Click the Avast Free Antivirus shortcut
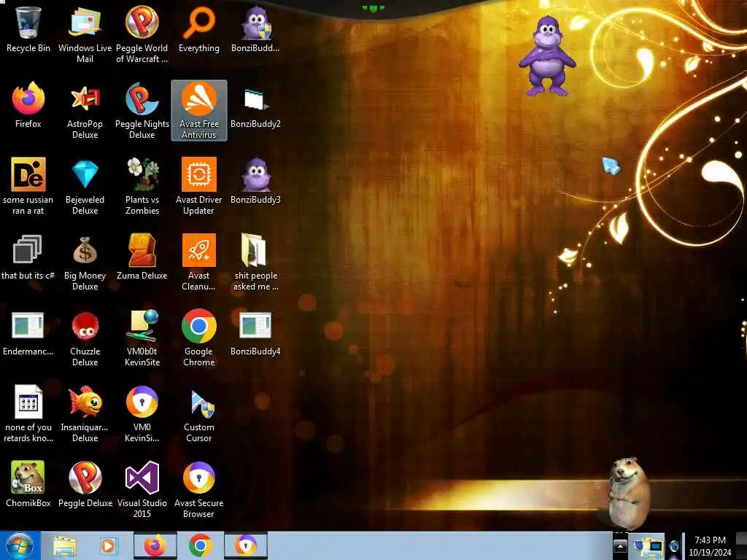 click(199, 111)
